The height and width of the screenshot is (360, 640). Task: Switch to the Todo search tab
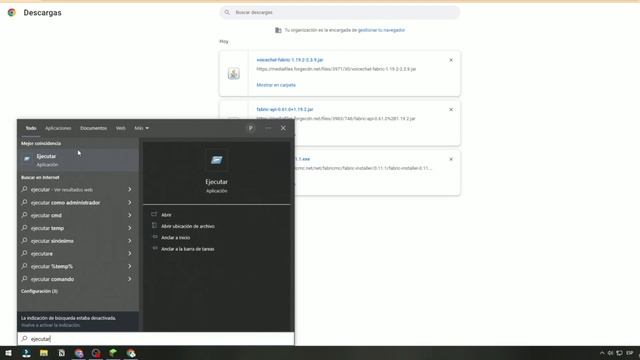click(x=31, y=128)
